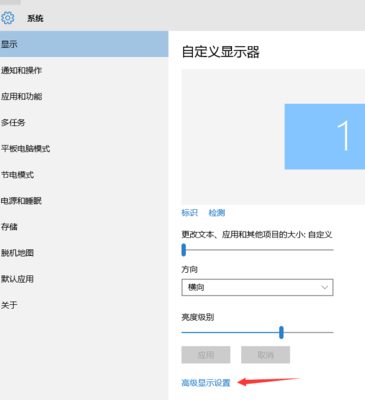Click the 标识 link
The image size is (365, 400).
click(189, 213)
